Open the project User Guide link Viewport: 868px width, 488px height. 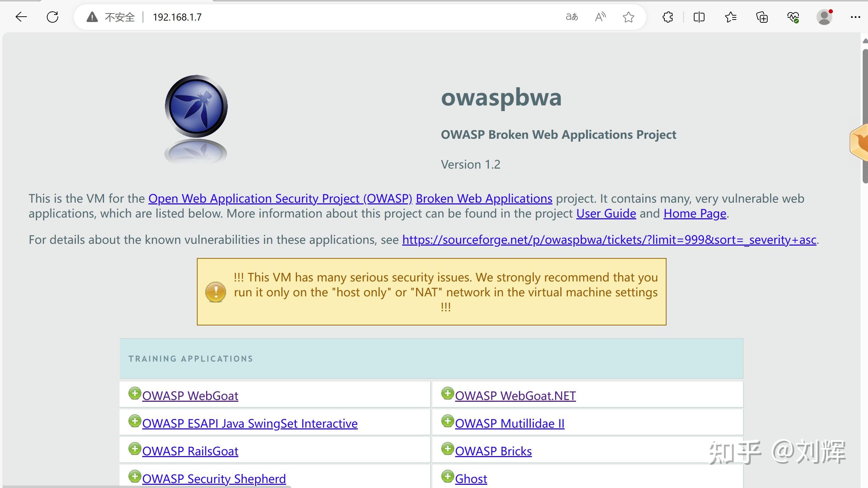[x=606, y=214]
